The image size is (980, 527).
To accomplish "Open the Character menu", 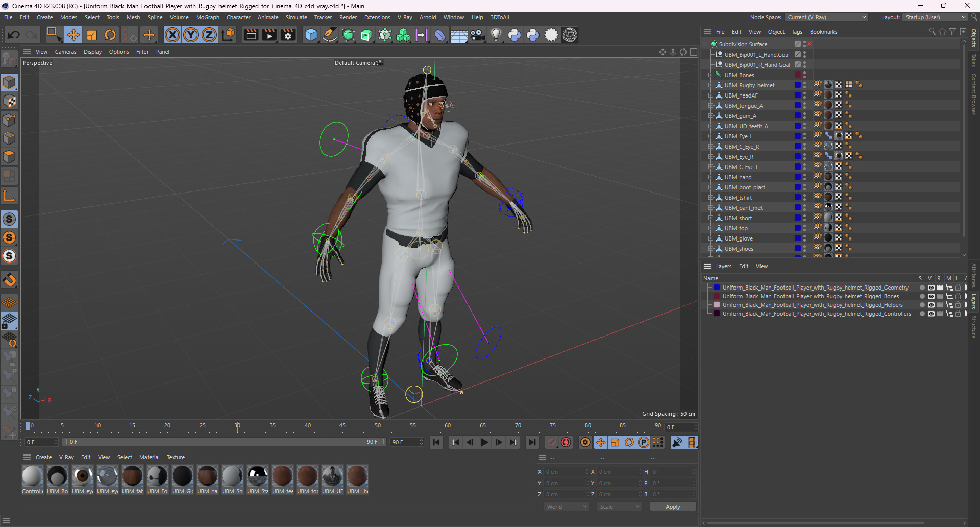I will point(238,17).
